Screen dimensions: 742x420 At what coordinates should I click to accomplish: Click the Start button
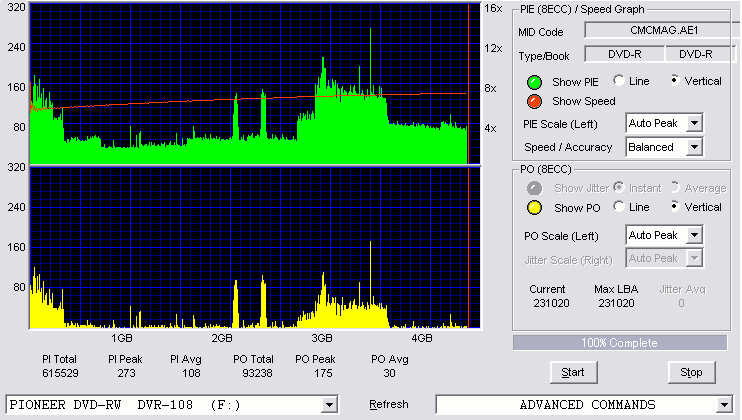pos(573,373)
